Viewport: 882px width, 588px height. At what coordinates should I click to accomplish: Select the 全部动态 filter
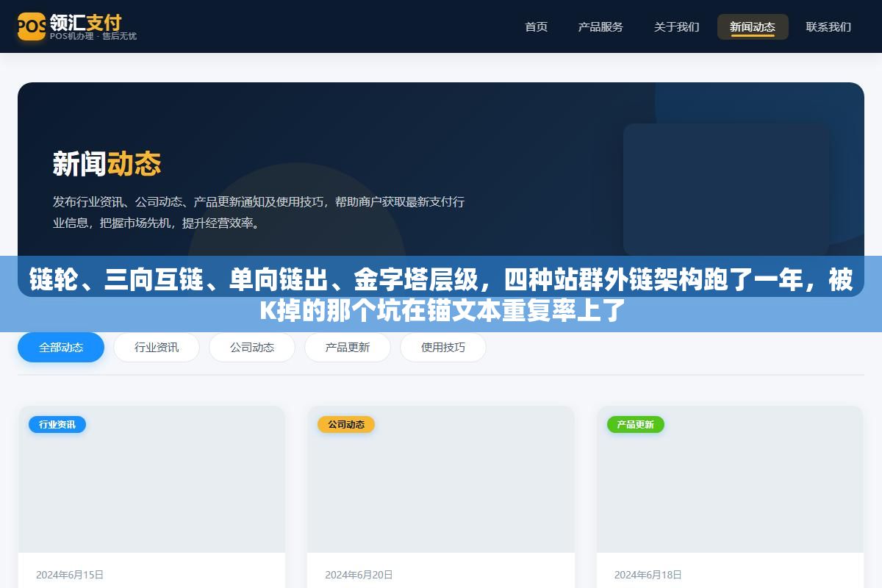pos(61,348)
